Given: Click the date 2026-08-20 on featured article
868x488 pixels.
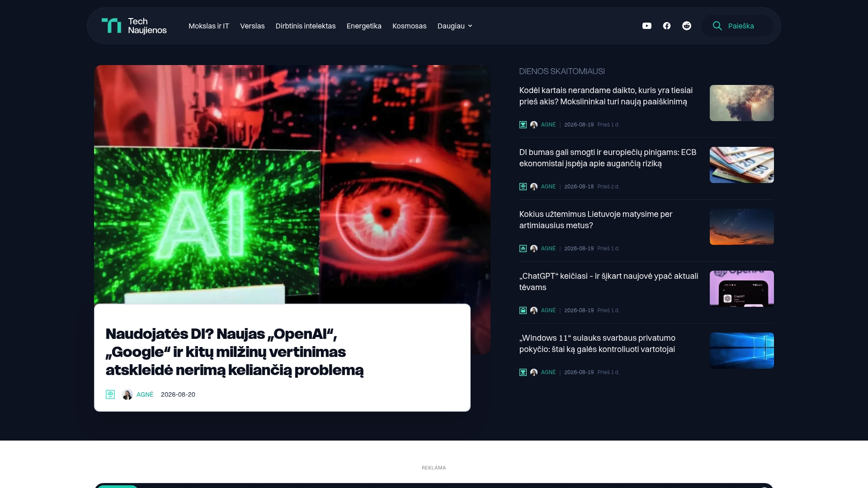Looking at the screenshot, I should pos(178,394).
